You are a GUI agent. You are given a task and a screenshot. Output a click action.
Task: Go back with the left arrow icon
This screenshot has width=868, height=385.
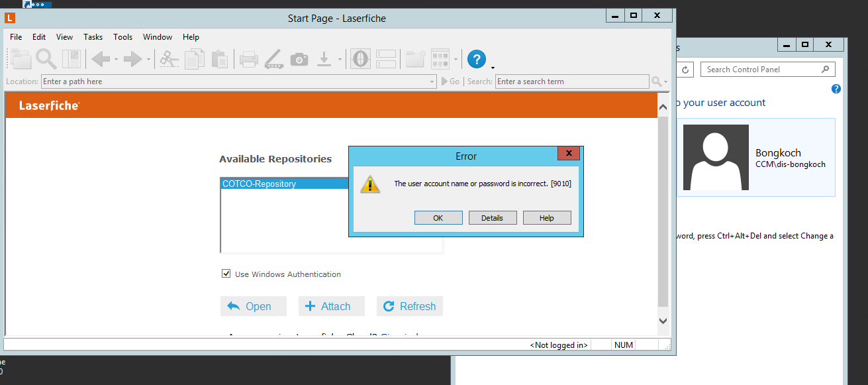coord(101,59)
